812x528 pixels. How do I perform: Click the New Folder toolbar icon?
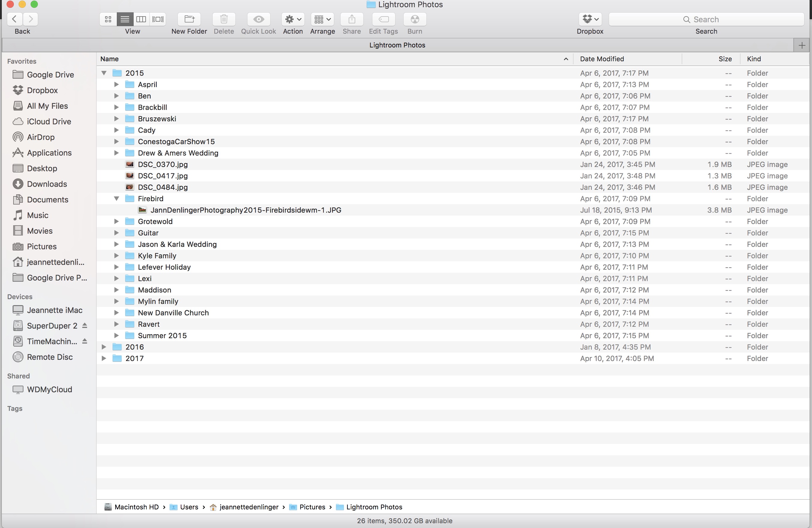click(189, 20)
